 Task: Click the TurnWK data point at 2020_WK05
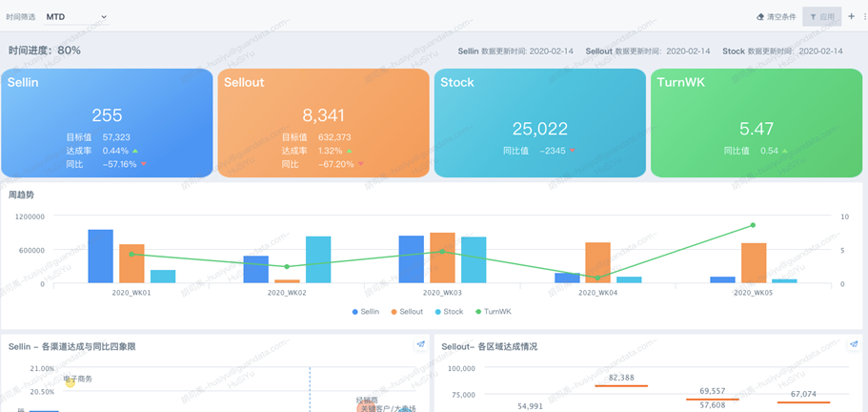753,225
